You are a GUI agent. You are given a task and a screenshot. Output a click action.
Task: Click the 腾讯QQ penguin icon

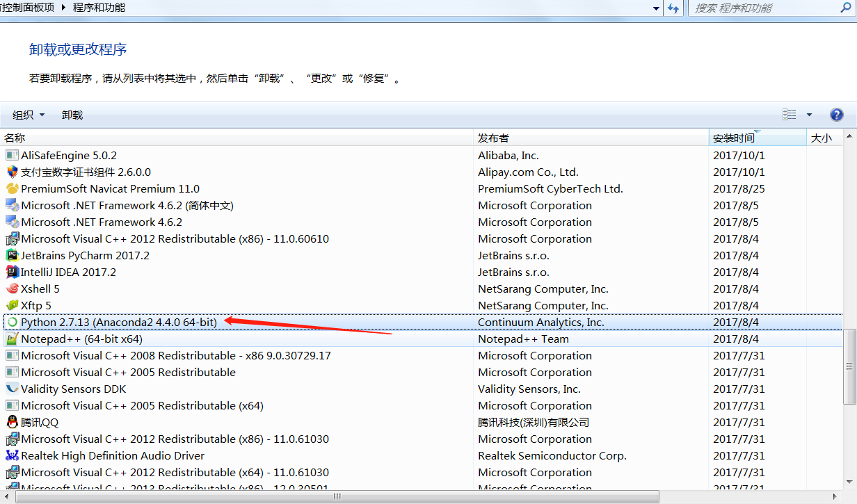tap(12, 423)
